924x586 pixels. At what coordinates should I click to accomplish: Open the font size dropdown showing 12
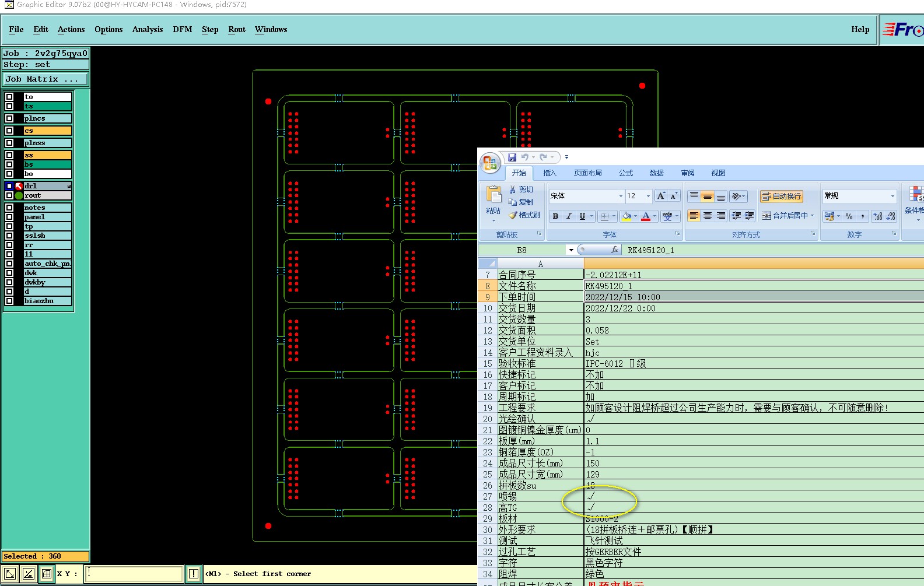pos(648,196)
